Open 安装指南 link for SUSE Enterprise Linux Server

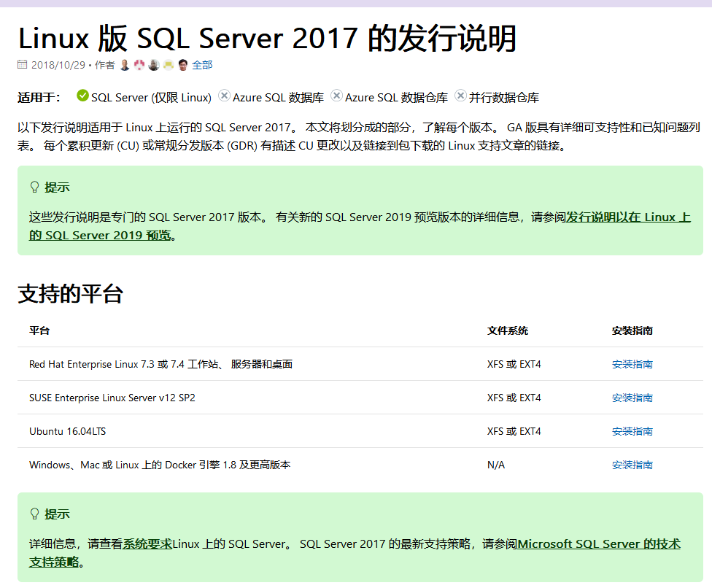click(632, 398)
